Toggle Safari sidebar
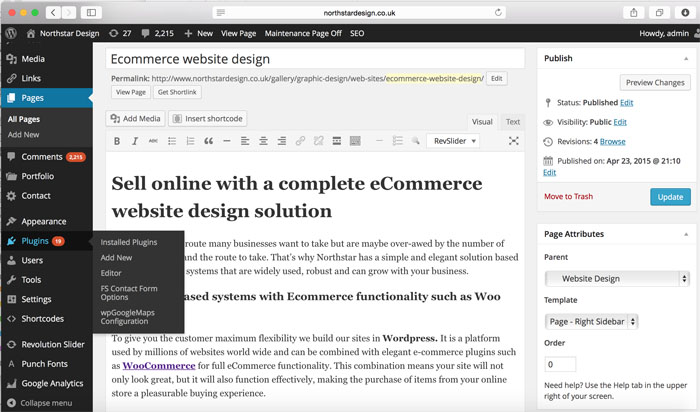Screen dimensions: 700x412 (91, 12)
